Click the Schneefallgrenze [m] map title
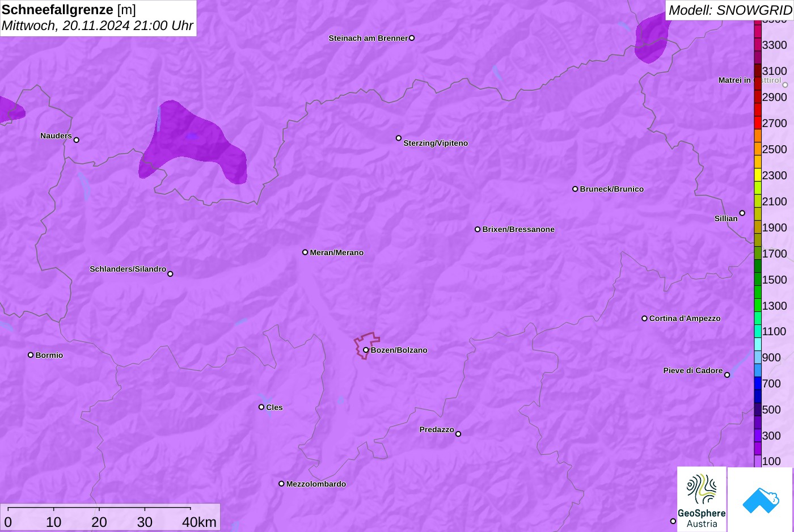Viewport: 794px width, 532px height. (x=69, y=10)
